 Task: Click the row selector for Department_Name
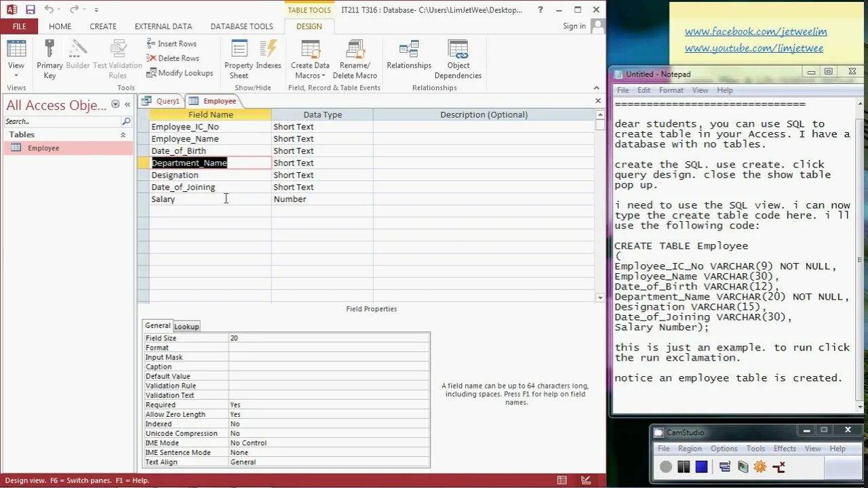[x=143, y=163]
